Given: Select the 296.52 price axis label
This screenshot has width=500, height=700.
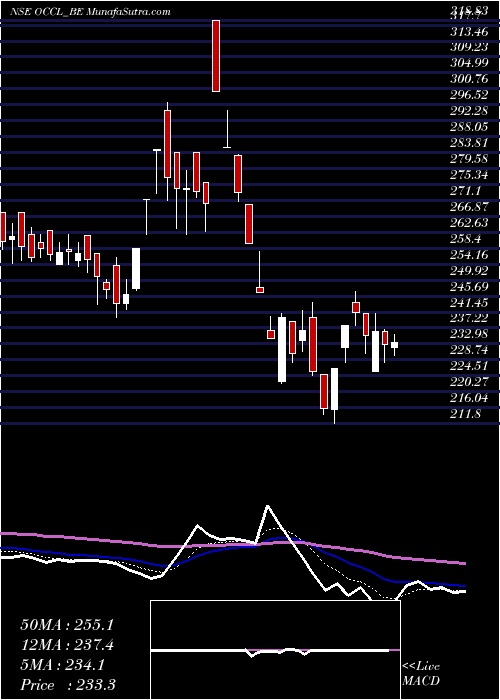Looking at the screenshot, I should click(469, 96).
